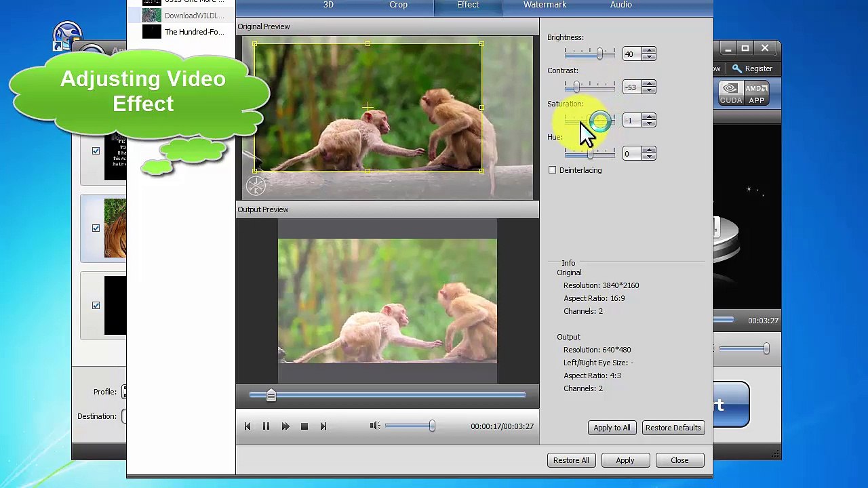
Task: Click the main window minimize button
Action: (x=728, y=48)
